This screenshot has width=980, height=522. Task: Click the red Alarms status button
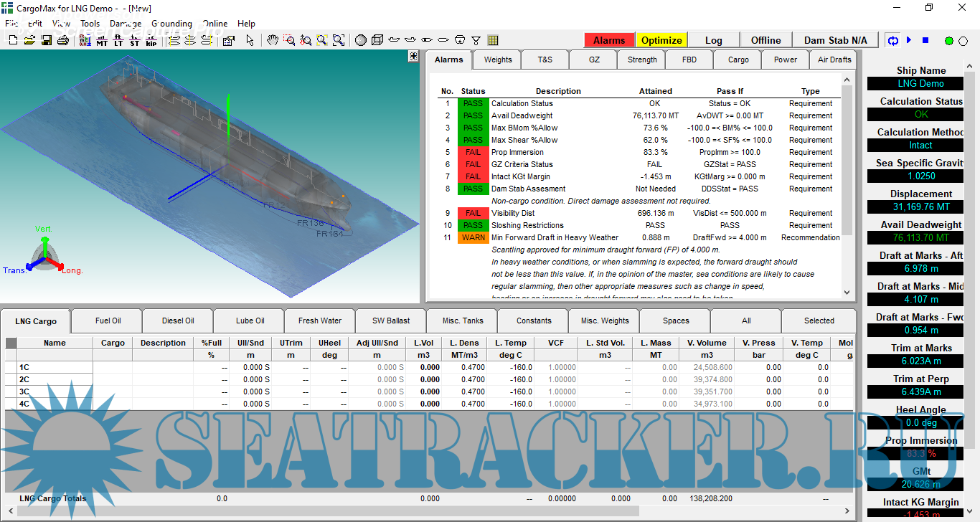tap(609, 40)
